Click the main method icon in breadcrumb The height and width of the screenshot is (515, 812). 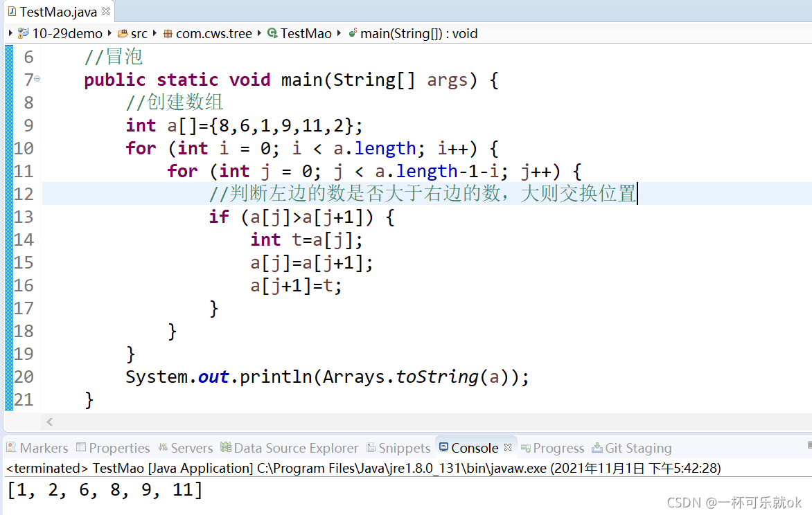coord(353,33)
